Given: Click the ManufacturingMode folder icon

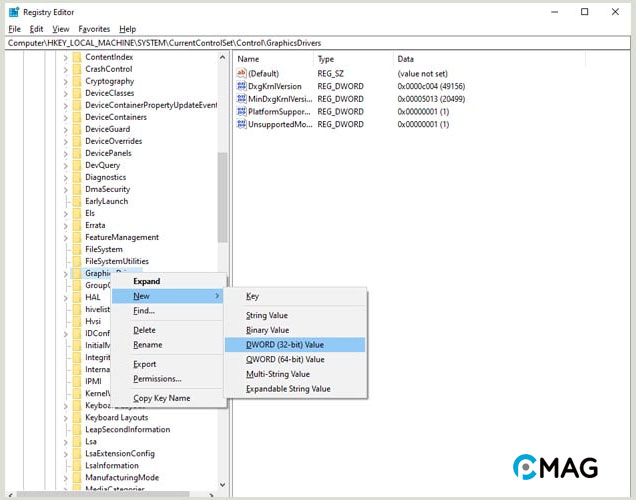Looking at the screenshot, I should (x=77, y=477).
